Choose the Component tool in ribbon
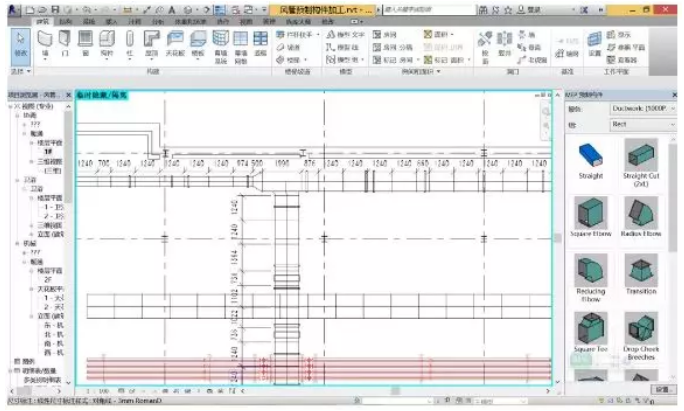The image size is (684, 411). [x=107, y=45]
